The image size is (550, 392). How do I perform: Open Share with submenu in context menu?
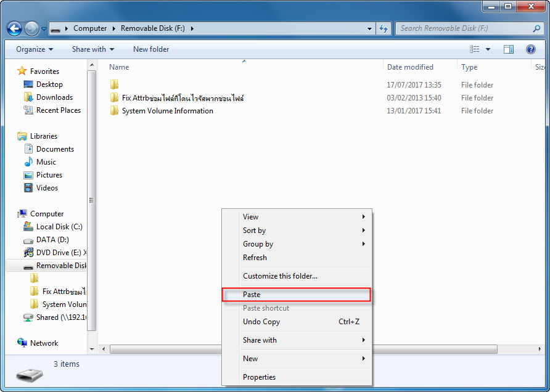tap(297, 340)
